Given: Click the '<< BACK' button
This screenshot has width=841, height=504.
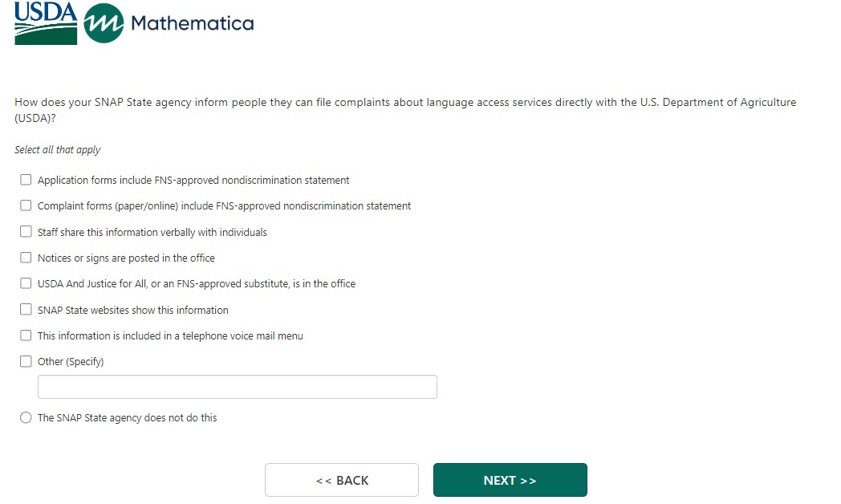Looking at the screenshot, I should [341, 480].
